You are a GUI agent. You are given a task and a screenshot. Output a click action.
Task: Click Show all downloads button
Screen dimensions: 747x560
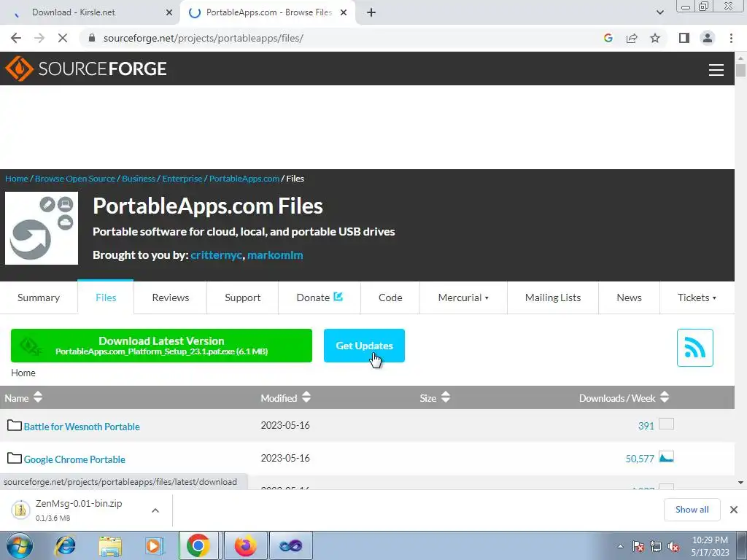point(692,510)
